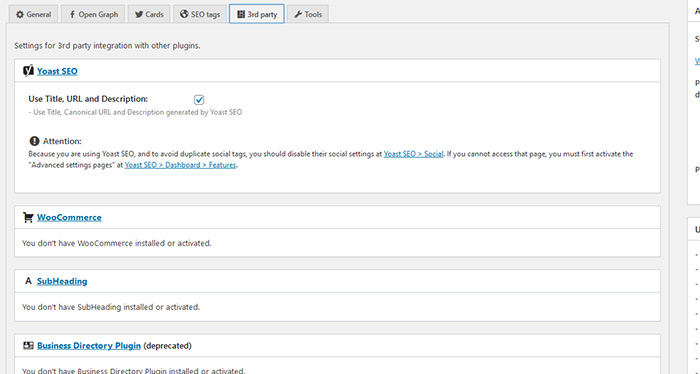Click the Twitter bird icon on Cards tab
Viewport: 700px width, 374px height.
point(139,14)
